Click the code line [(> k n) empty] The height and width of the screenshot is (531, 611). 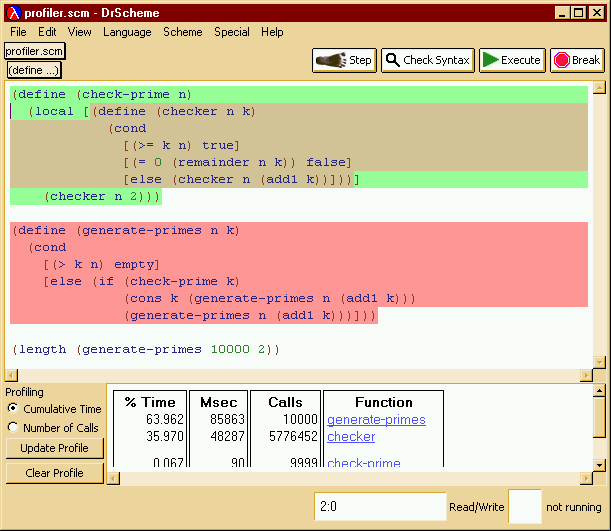click(101, 265)
